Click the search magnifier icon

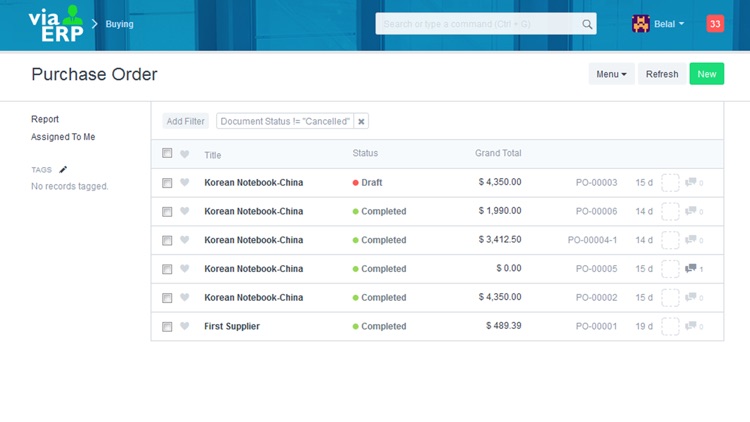(x=587, y=24)
